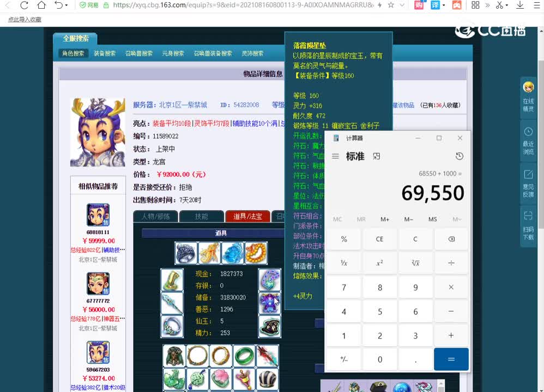Open the 最近浏览 recent history sidebar icon

pos(528,140)
